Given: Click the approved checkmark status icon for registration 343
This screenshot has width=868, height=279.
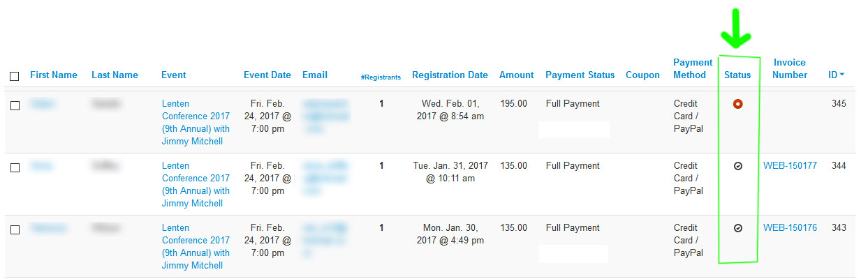Looking at the screenshot, I should point(737,228).
